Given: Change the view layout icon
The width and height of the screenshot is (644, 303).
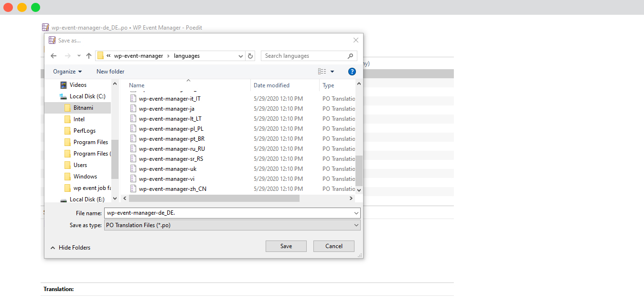Looking at the screenshot, I should tap(322, 72).
